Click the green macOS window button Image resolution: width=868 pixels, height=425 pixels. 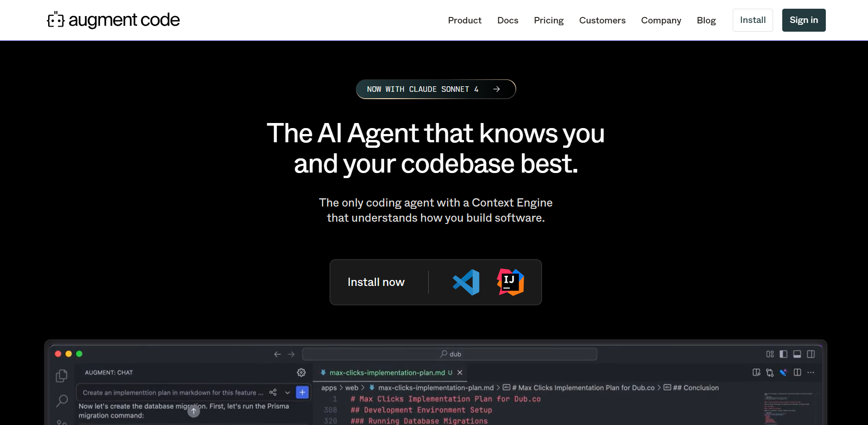tap(79, 354)
